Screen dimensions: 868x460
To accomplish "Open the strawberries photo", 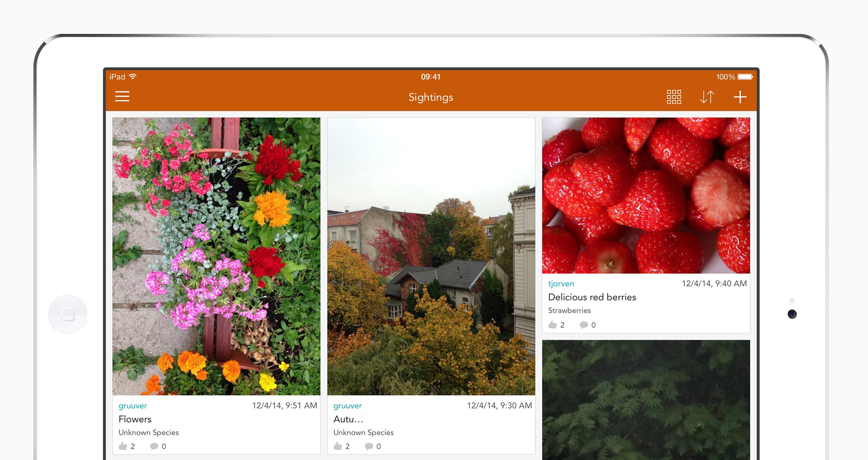I will [646, 195].
